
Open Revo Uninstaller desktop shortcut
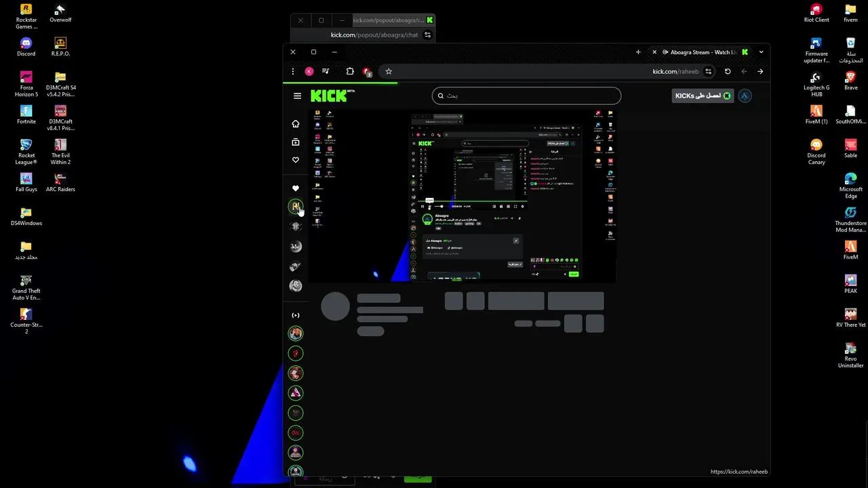(850, 356)
